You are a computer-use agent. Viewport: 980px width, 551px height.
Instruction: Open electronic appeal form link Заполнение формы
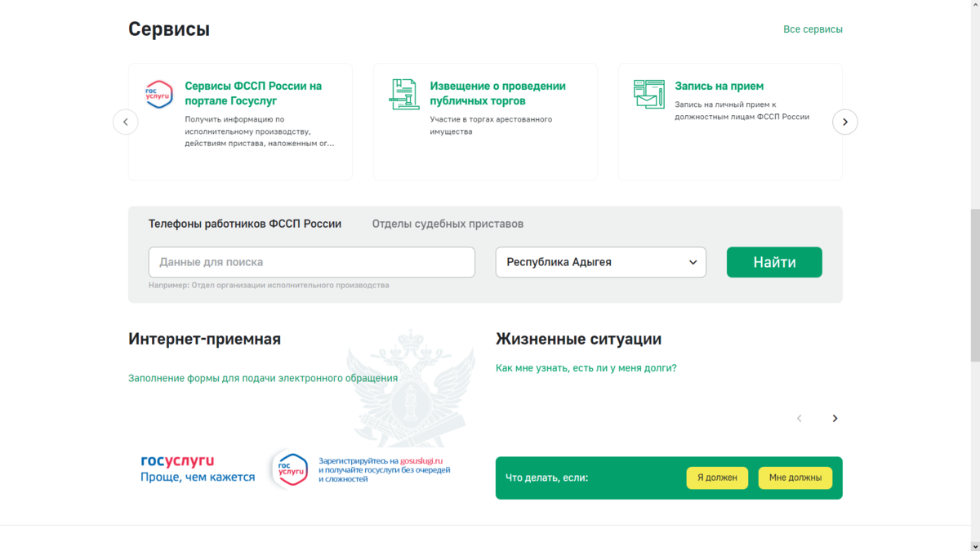263,378
